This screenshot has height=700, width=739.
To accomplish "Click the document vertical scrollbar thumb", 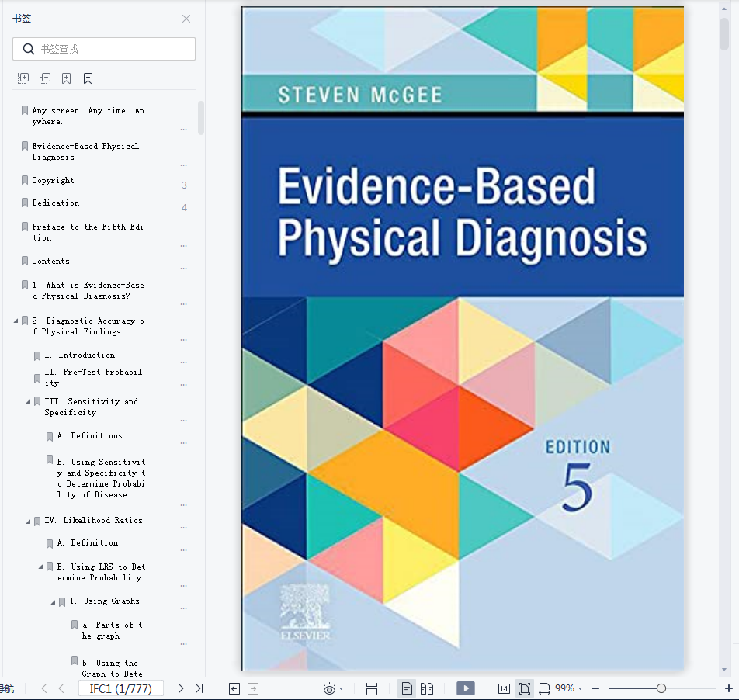I will [x=724, y=34].
